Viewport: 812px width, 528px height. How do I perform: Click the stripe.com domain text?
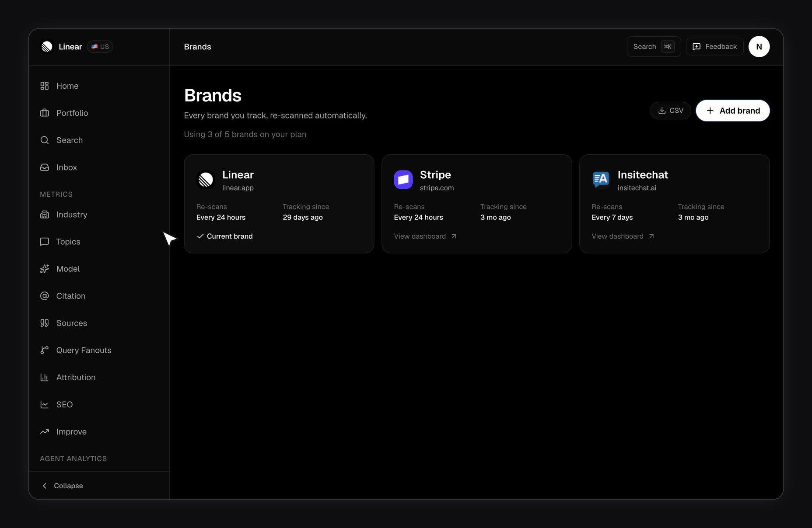click(x=437, y=188)
